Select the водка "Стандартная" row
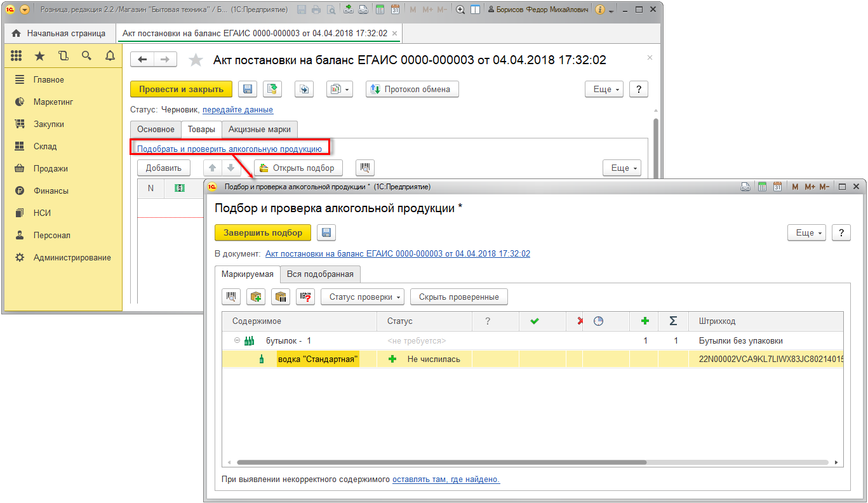 pos(533,359)
